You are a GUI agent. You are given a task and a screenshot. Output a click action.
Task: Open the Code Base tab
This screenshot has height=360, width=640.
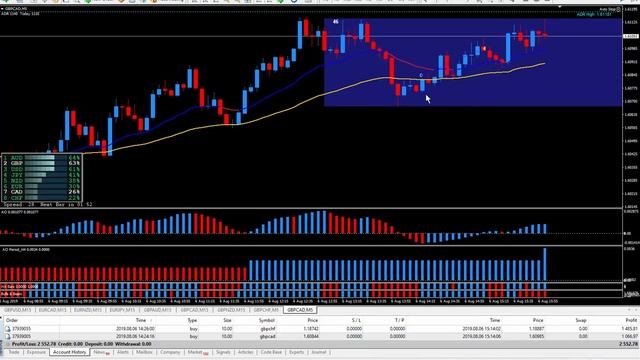coord(271,352)
